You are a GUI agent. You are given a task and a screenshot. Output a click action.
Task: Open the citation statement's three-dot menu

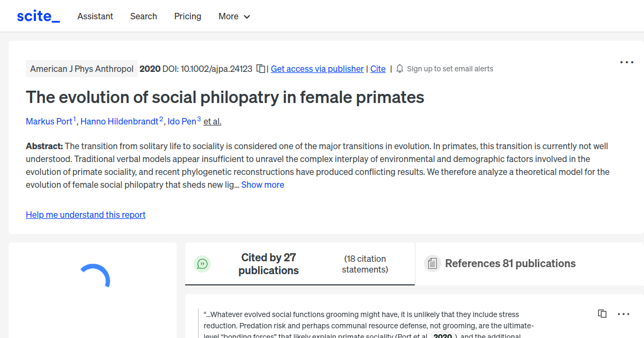point(624,313)
